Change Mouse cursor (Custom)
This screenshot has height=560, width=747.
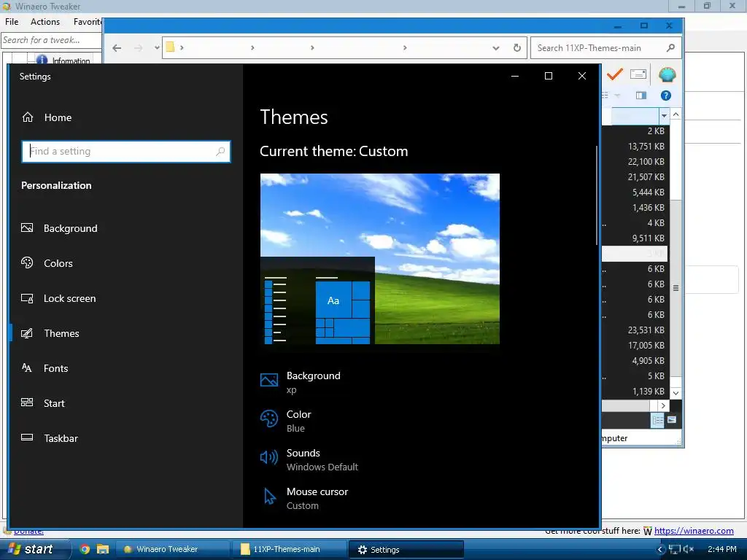point(304,498)
